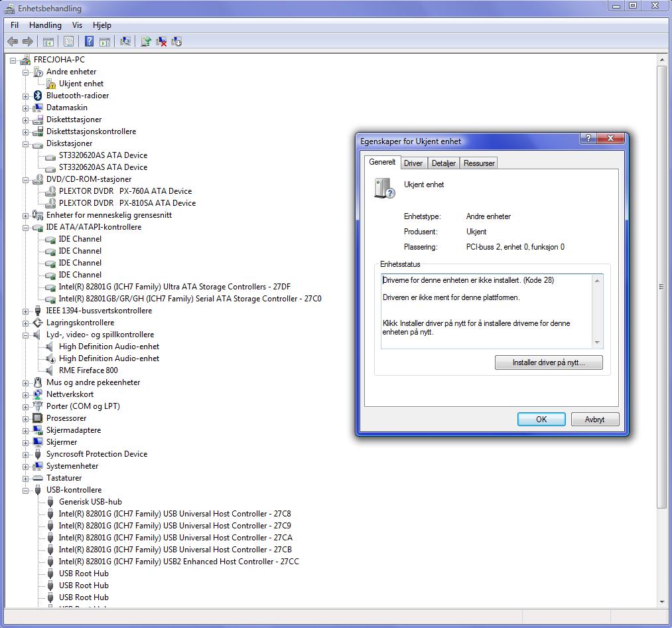Click Scan for hardware changes icon
Screen dimensions: 672x628
(x=125, y=41)
